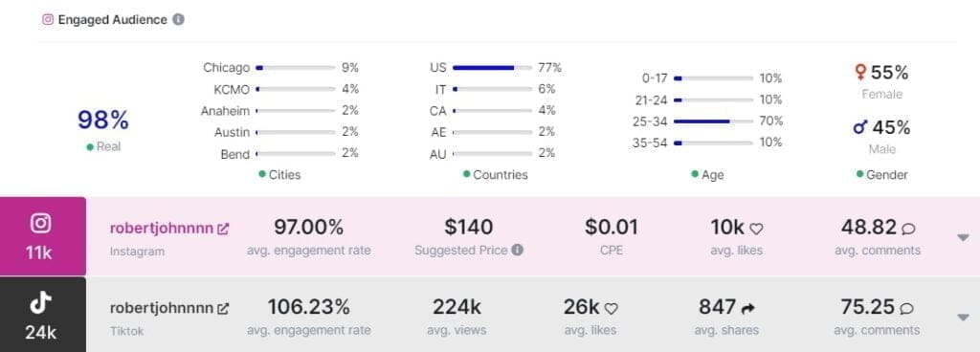Click the Instagram logo in pink tile

(41, 223)
